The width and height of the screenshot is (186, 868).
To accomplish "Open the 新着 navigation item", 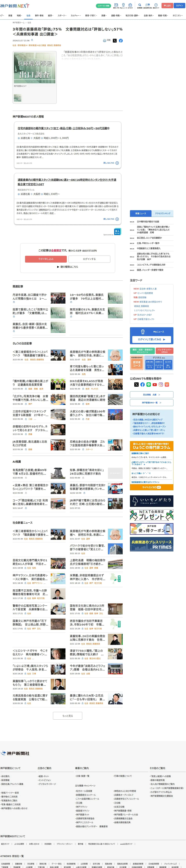I will click(10, 15).
